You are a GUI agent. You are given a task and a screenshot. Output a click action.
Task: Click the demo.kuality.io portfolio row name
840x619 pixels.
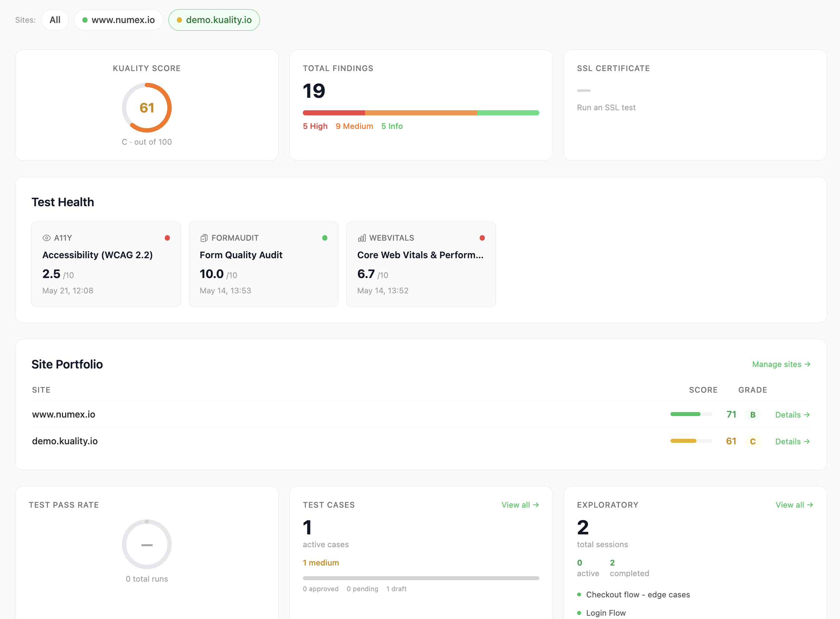(65, 441)
